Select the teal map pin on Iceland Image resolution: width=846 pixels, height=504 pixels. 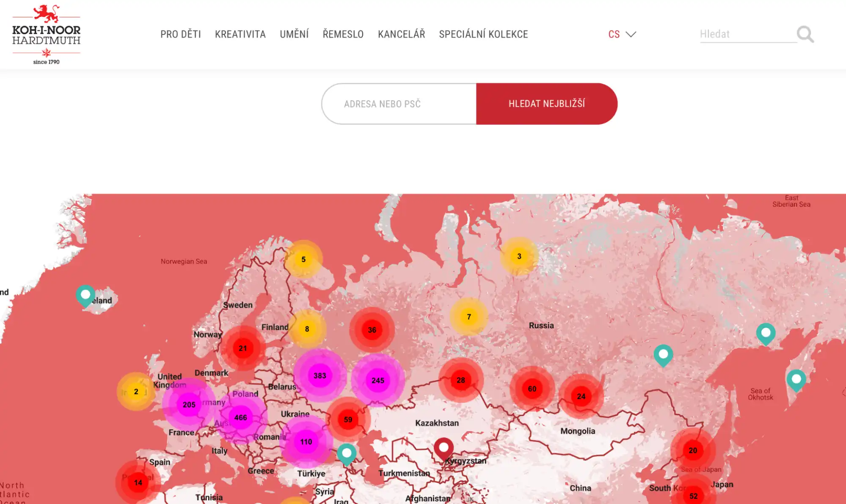(85, 296)
